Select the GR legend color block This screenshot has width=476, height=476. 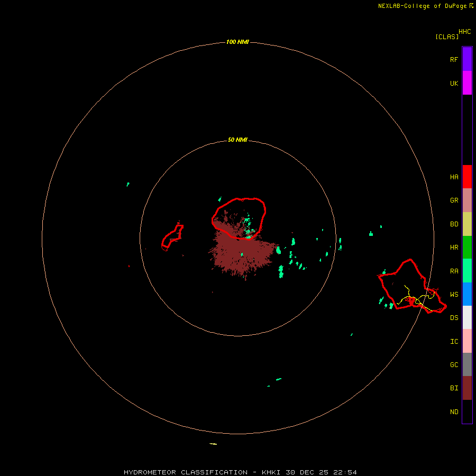(x=467, y=200)
